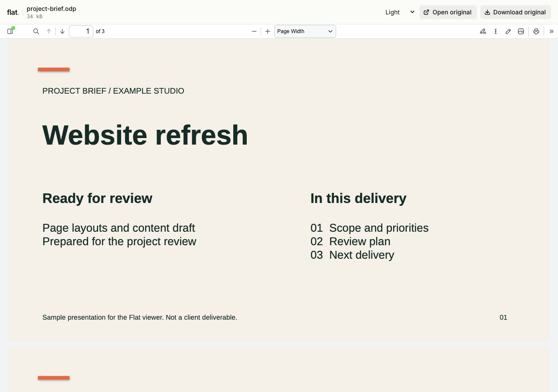558x392 pixels.
Task: Toggle the sidebar panel
Action: pyautogui.click(x=10, y=31)
